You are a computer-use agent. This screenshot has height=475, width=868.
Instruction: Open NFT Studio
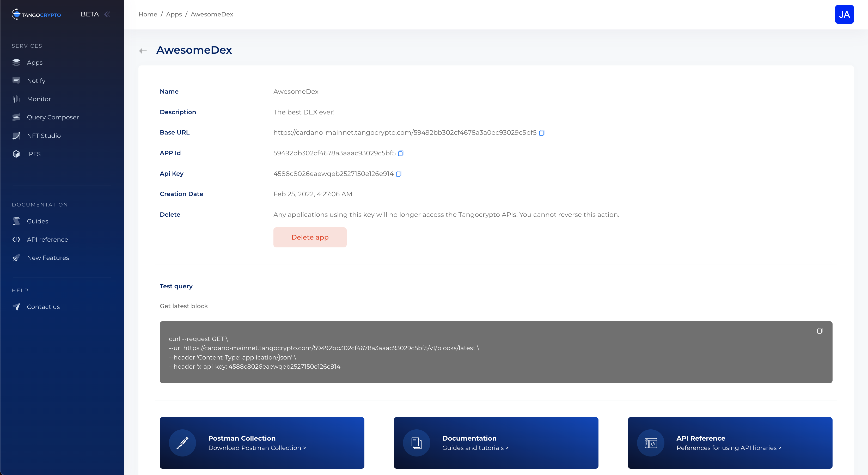tap(44, 136)
